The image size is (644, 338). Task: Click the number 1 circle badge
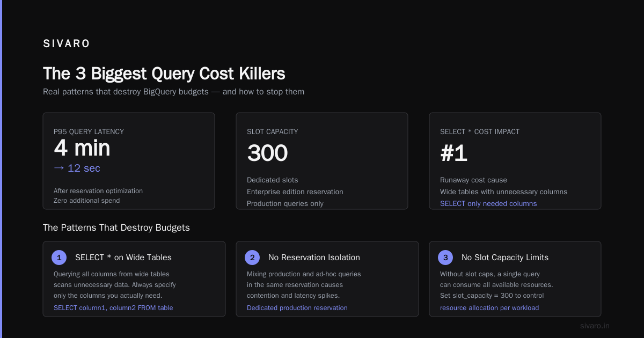59,258
